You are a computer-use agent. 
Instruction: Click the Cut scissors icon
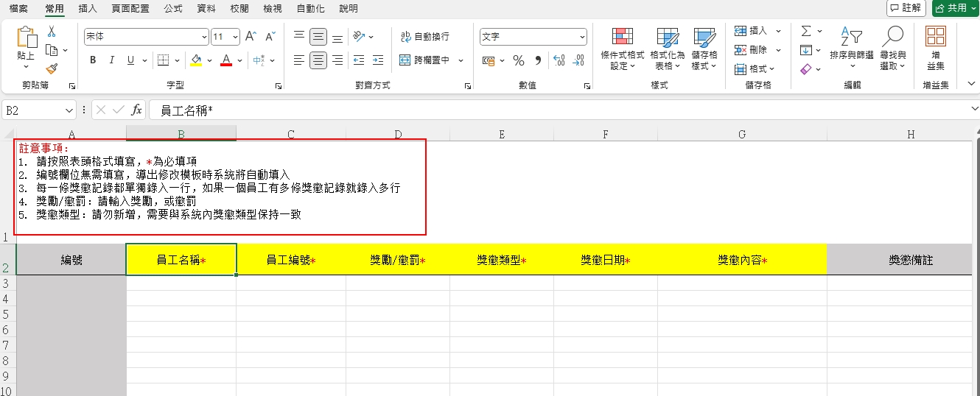52,32
